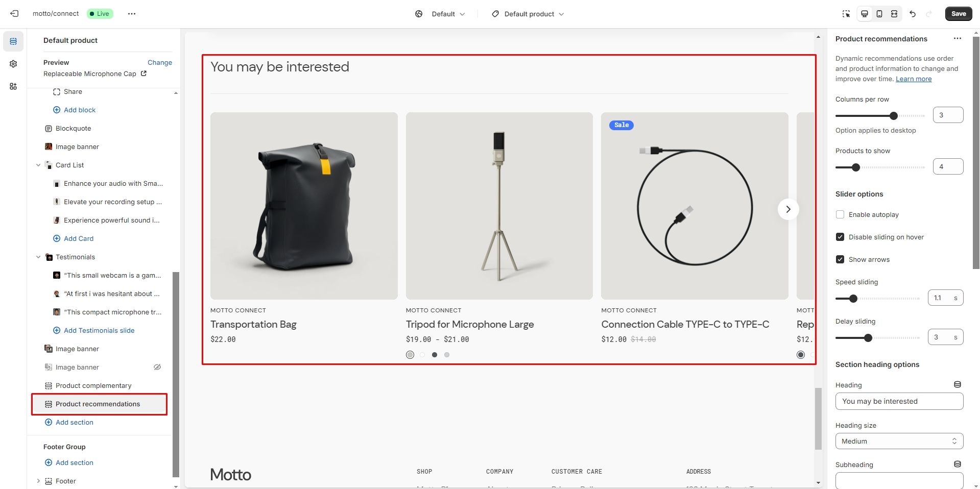This screenshot has width=980, height=489.
Task: Click next arrow on product carousel
Action: [x=788, y=209]
